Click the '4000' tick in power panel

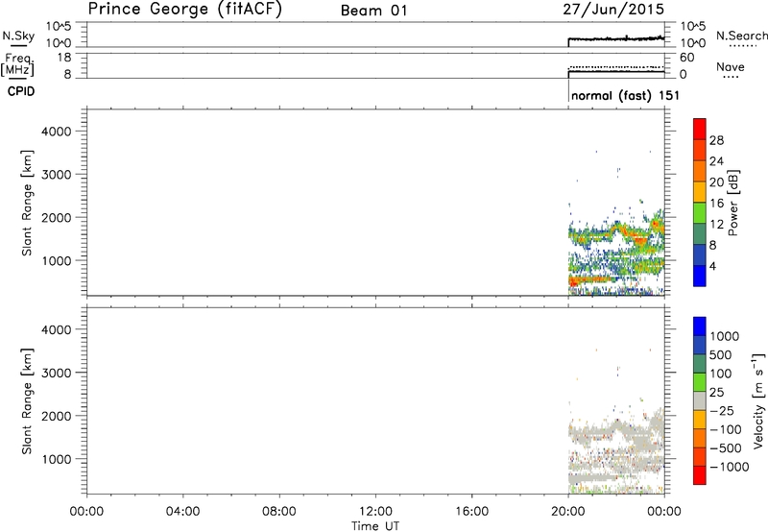tap(57, 132)
